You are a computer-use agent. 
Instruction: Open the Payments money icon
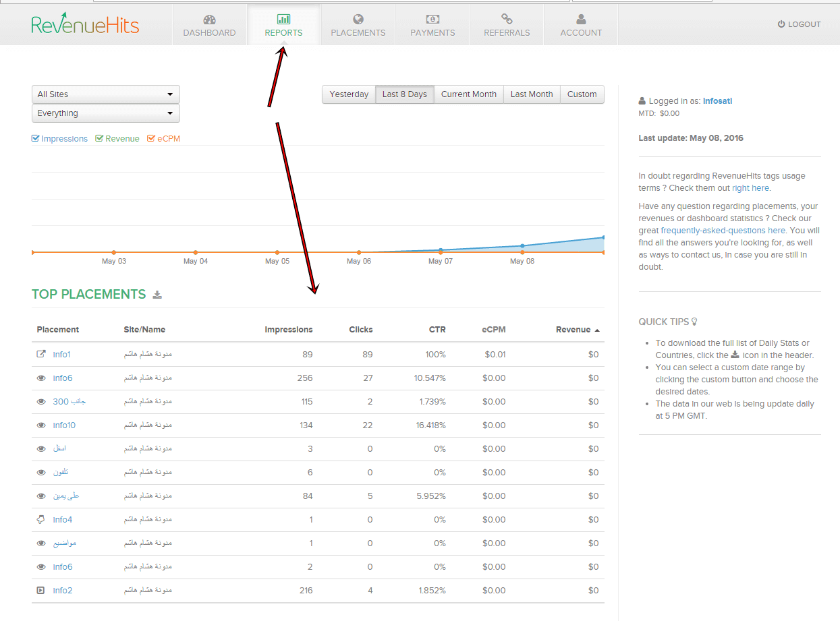coord(432,20)
